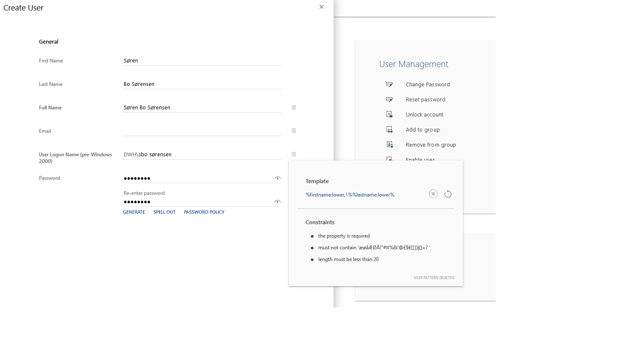This screenshot has width=644, height=362.
Task: Focus the Last Name field
Action: [202, 84]
